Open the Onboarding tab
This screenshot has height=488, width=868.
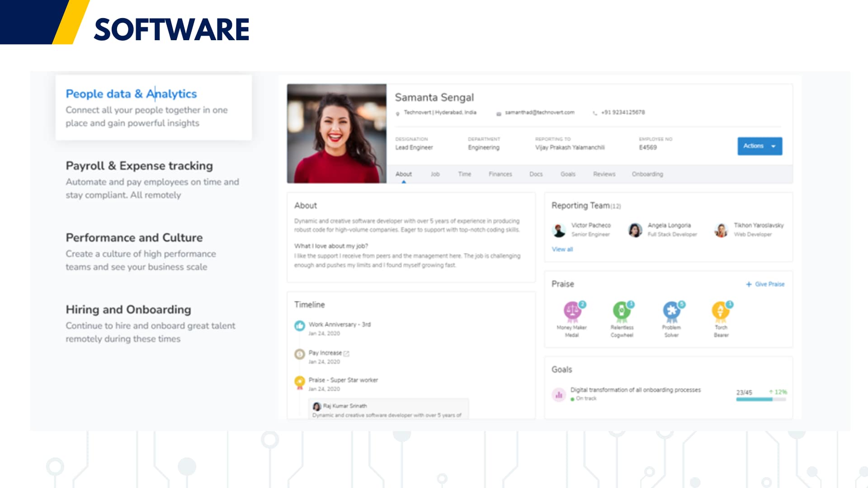647,174
